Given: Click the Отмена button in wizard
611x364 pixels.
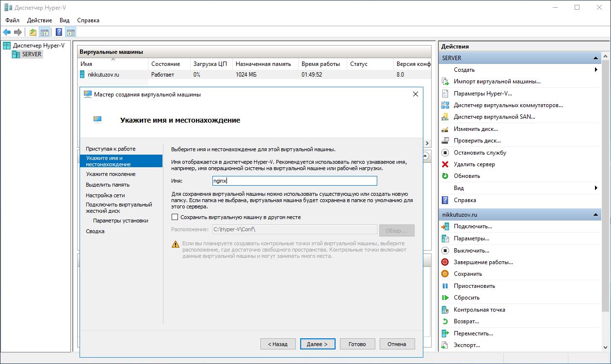Looking at the screenshot, I should (397, 344).
